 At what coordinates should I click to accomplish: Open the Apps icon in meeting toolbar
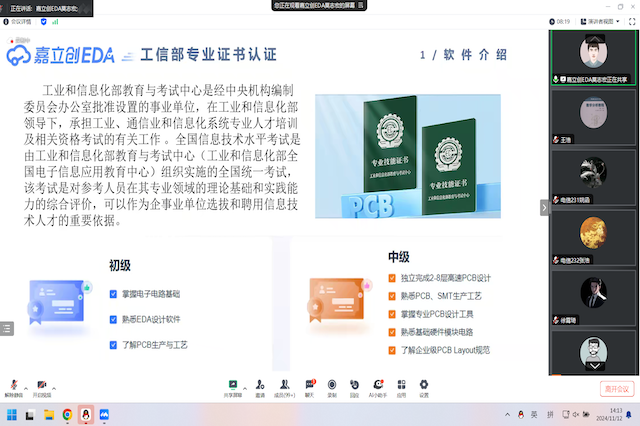(401, 385)
